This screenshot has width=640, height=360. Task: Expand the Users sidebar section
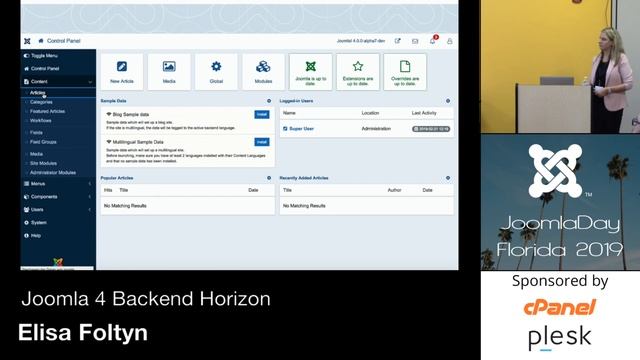[58, 210]
